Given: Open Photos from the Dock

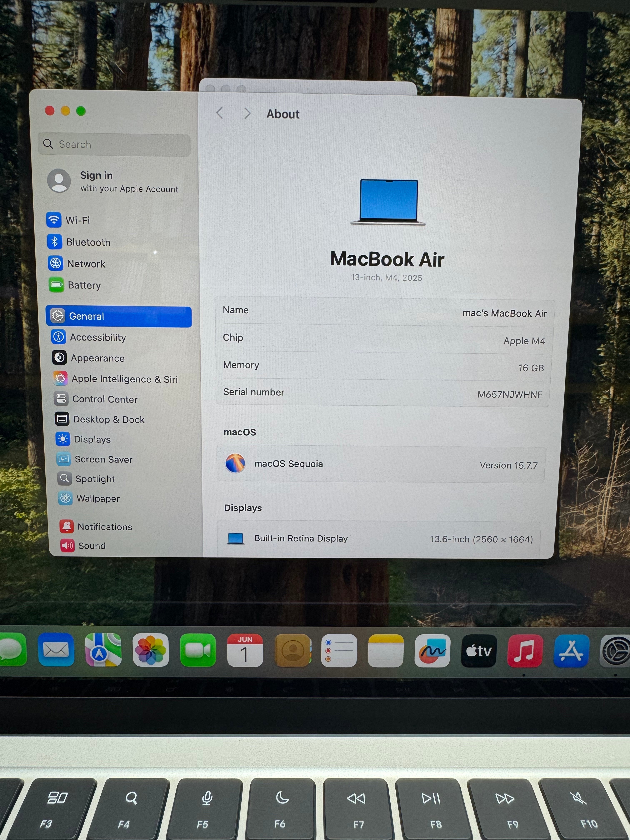Looking at the screenshot, I should [x=151, y=650].
